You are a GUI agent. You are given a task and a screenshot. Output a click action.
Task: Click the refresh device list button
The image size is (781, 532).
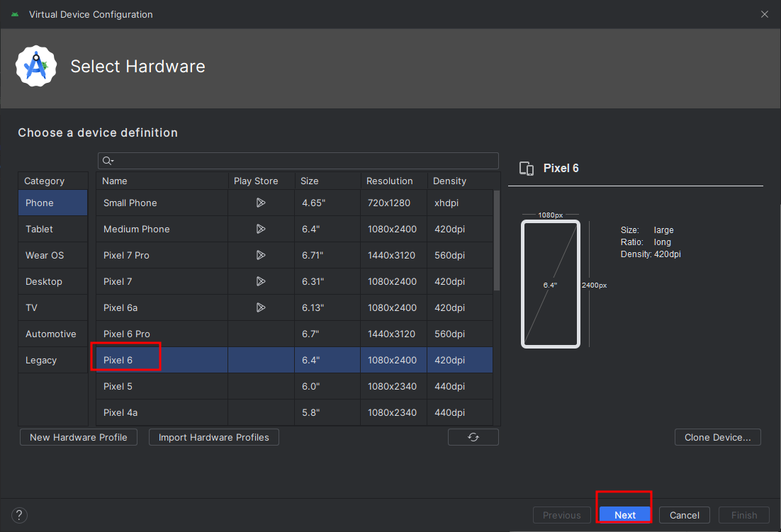coord(473,437)
